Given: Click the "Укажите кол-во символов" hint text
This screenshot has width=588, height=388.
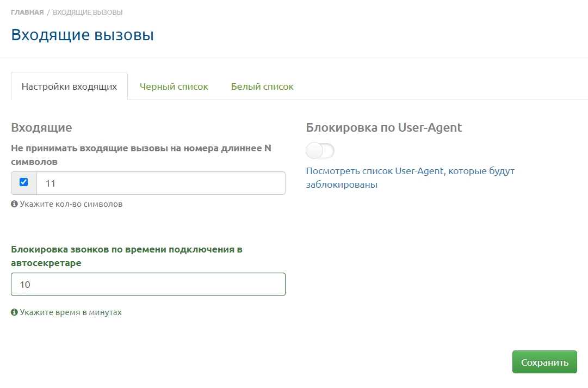Looking at the screenshot, I should (x=71, y=205).
